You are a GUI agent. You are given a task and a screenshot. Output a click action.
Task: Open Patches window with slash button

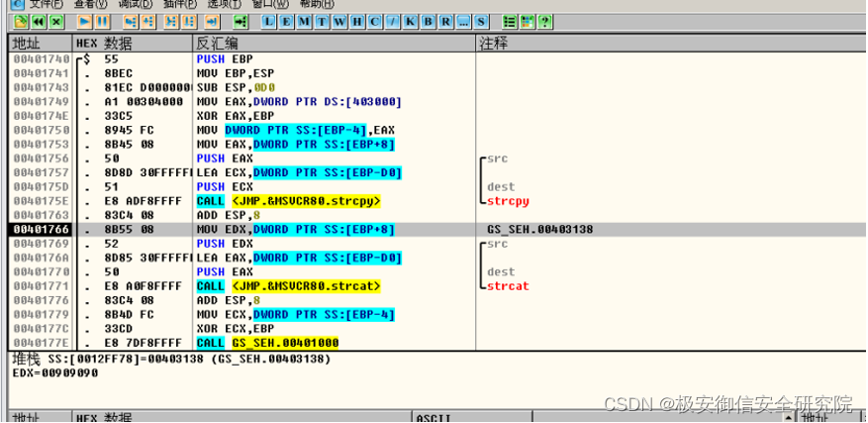(x=393, y=22)
